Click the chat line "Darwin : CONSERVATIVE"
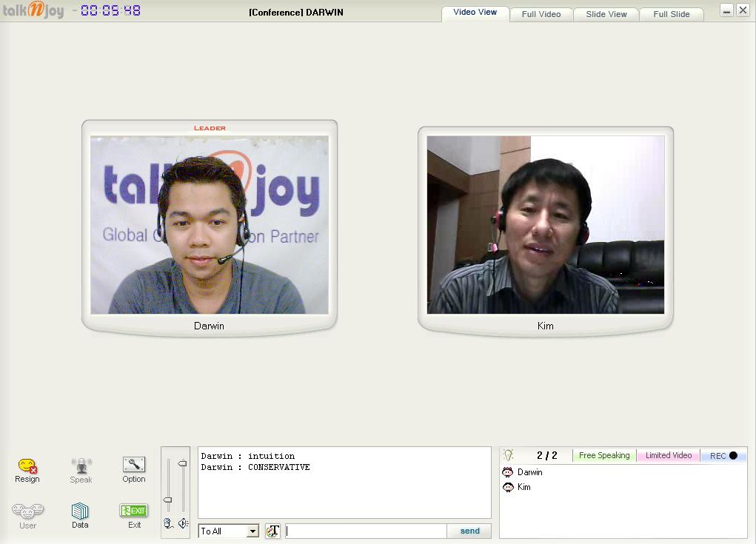This screenshot has width=756, height=544. [255, 467]
